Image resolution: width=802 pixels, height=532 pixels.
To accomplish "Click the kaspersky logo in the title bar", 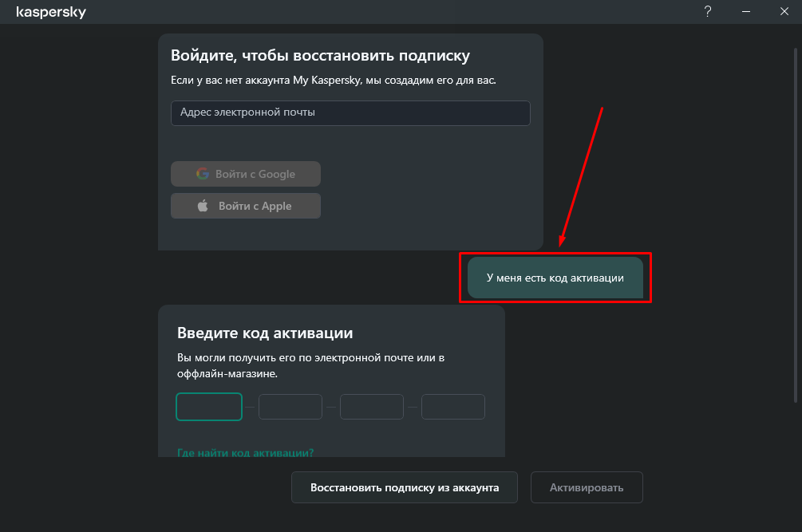I will (x=51, y=12).
